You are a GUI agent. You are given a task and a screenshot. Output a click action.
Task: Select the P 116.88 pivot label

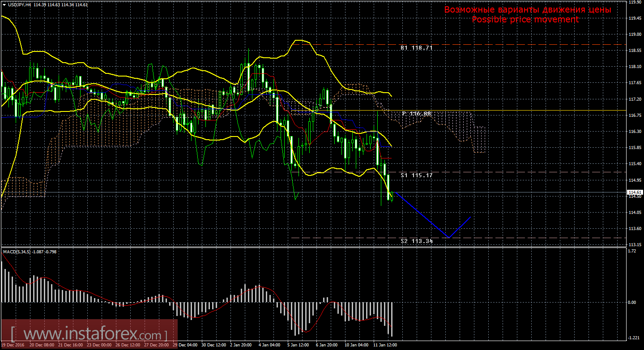pyautogui.click(x=416, y=114)
